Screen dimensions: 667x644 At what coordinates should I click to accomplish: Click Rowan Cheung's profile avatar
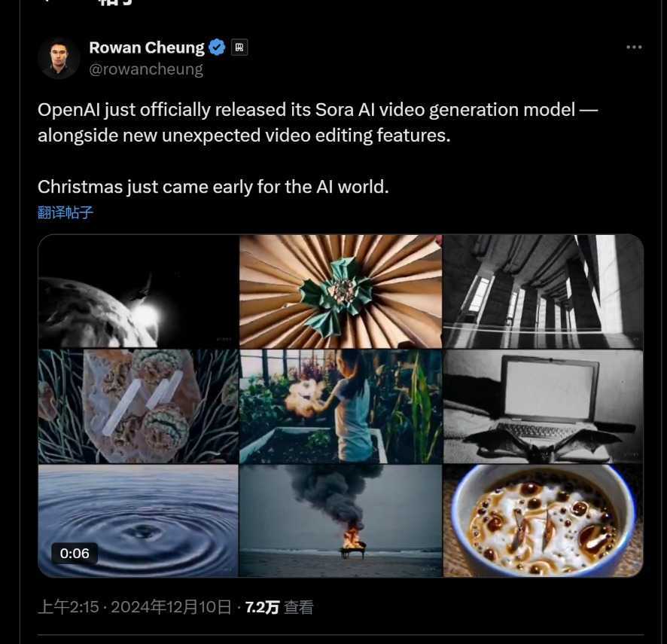pyautogui.click(x=59, y=58)
